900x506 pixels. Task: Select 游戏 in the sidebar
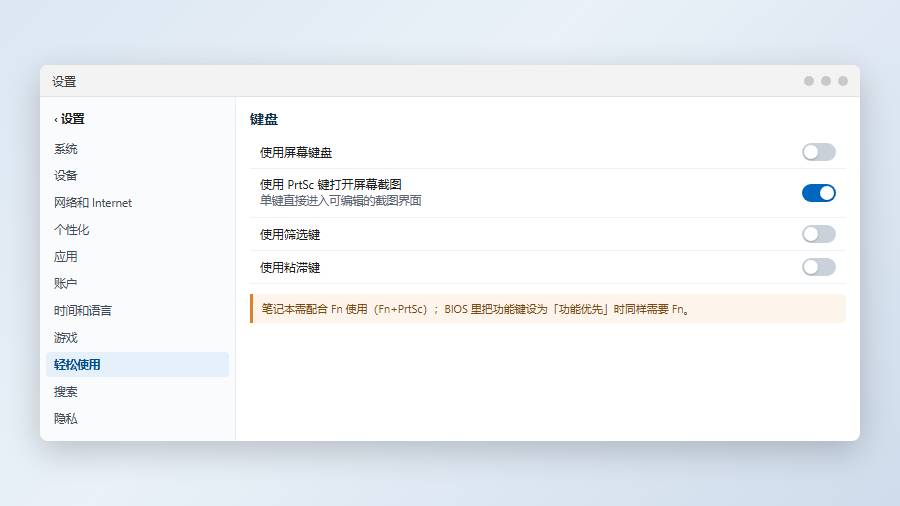(137, 337)
